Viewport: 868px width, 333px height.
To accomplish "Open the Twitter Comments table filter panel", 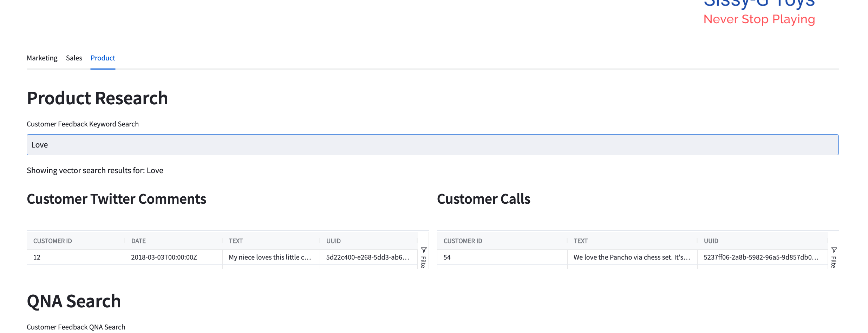I will click(424, 257).
